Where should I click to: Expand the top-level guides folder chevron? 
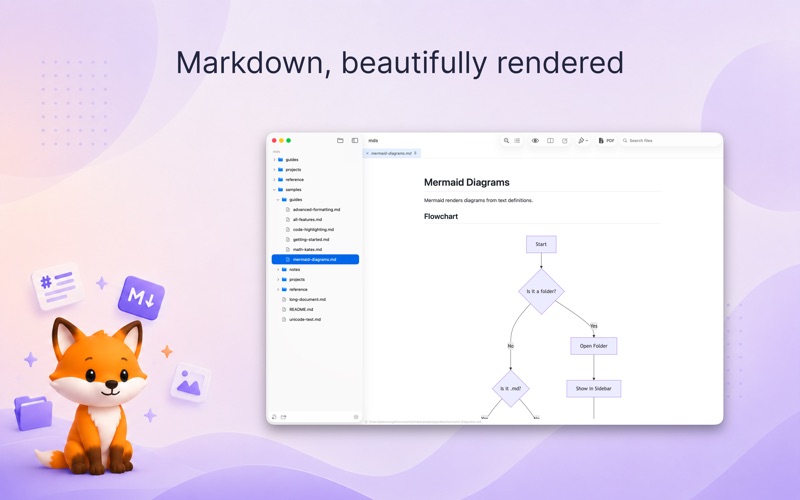click(x=274, y=160)
